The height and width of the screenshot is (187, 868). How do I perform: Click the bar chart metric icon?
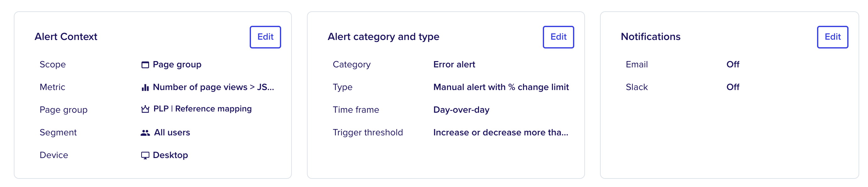pos(145,88)
